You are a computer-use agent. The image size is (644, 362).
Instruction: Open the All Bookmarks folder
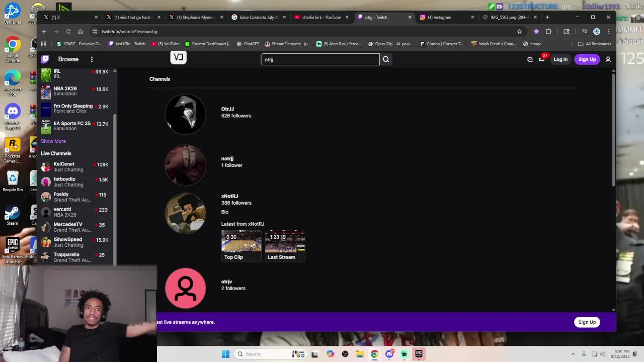(x=595, y=44)
